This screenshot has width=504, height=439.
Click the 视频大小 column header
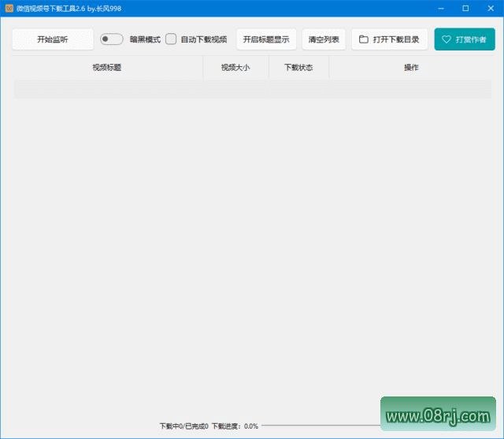(235, 68)
